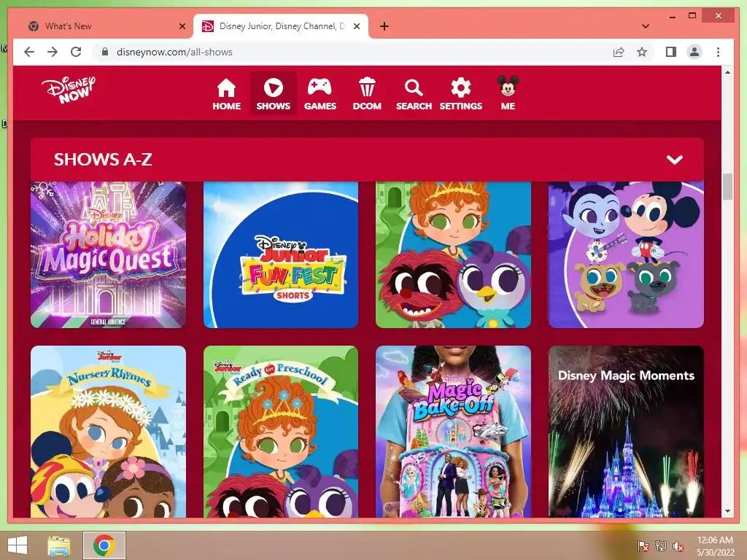The height and width of the screenshot is (560, 747).
Task: Click the page scrollbar thumb
Action: [727, 187]
